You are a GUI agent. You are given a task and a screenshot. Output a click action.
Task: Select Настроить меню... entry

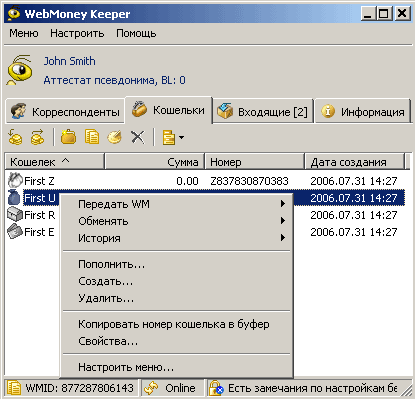pos(177,367)
